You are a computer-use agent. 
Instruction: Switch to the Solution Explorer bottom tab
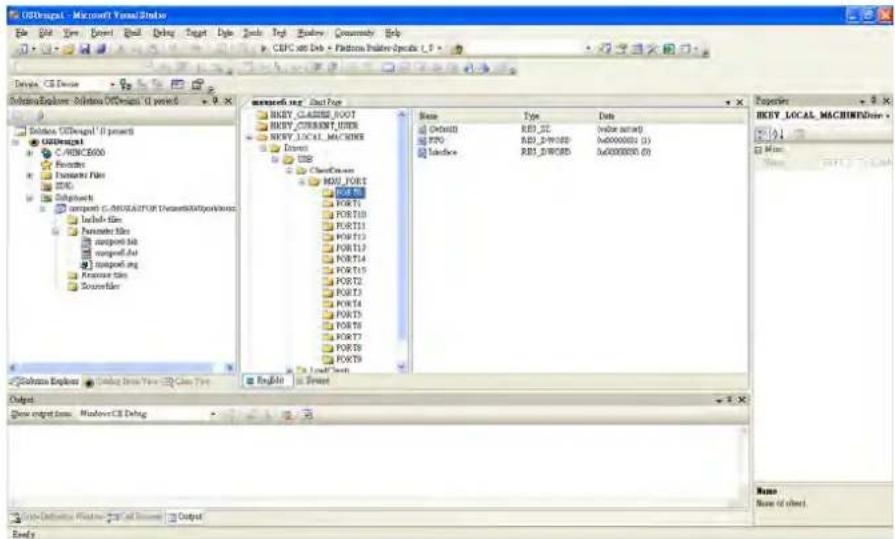(45, 381)
